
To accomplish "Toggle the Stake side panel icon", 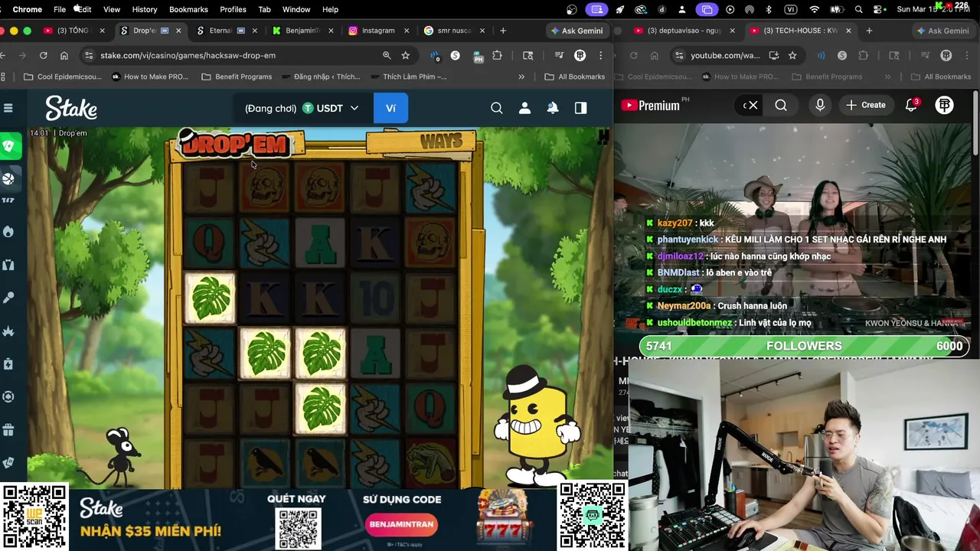I will point(580,108).
